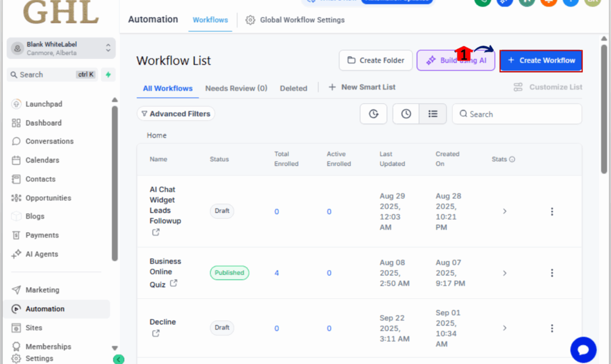611x364 pixels.
Task: Open list view of workflows
Action: [433, 113]
